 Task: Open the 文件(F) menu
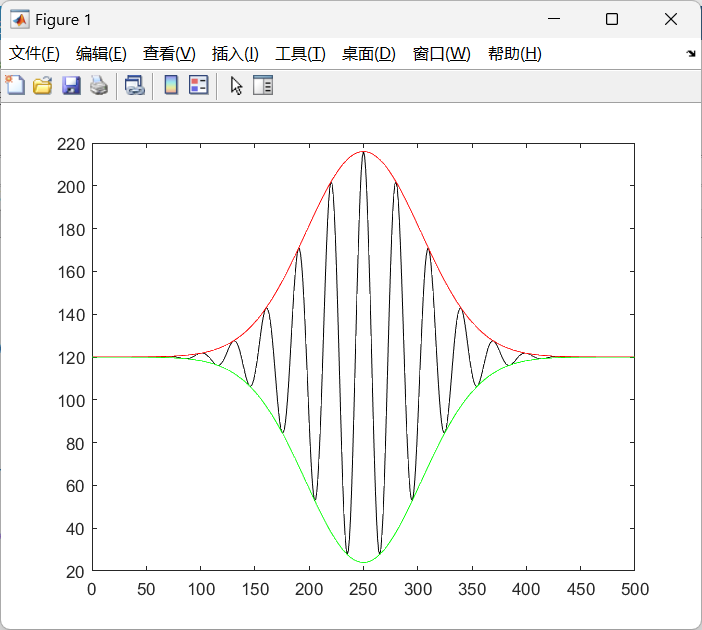tap(34, 54)
